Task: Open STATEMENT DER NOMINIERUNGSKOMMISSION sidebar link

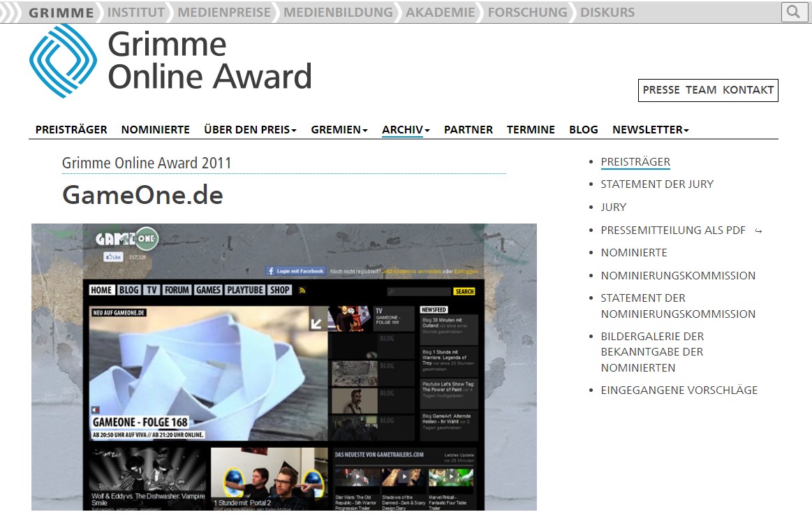Action: [x=678, y=305]
